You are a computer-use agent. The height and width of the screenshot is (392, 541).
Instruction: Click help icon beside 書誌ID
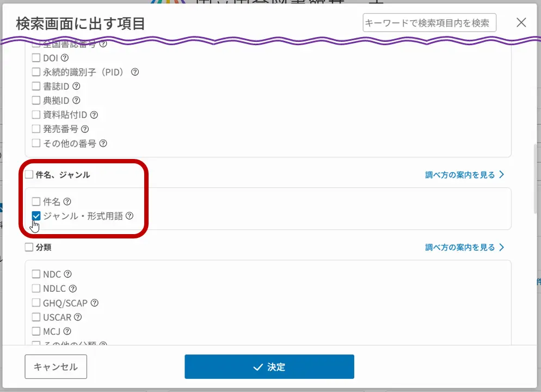tap(76, 86)
